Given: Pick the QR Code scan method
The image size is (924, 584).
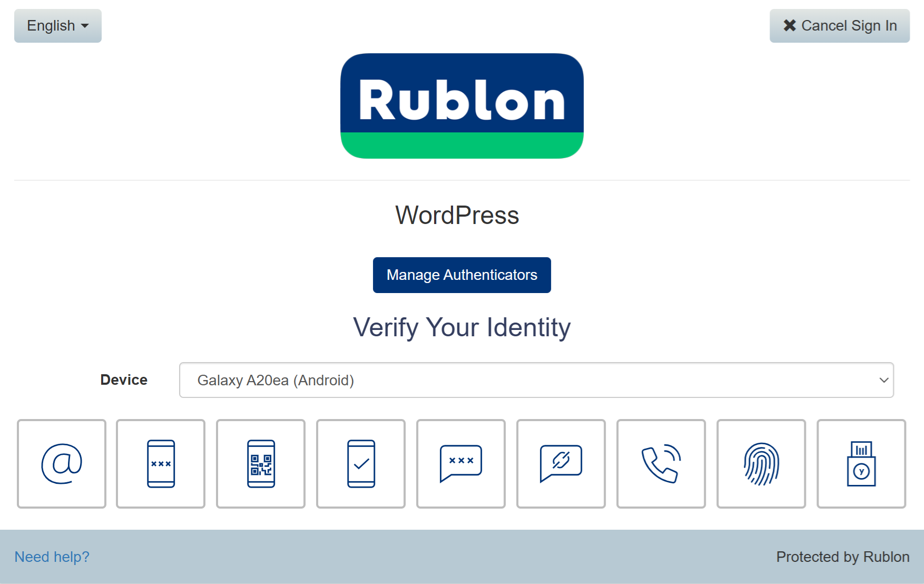Looking at the screenshot, I should [x=261, y=464].
